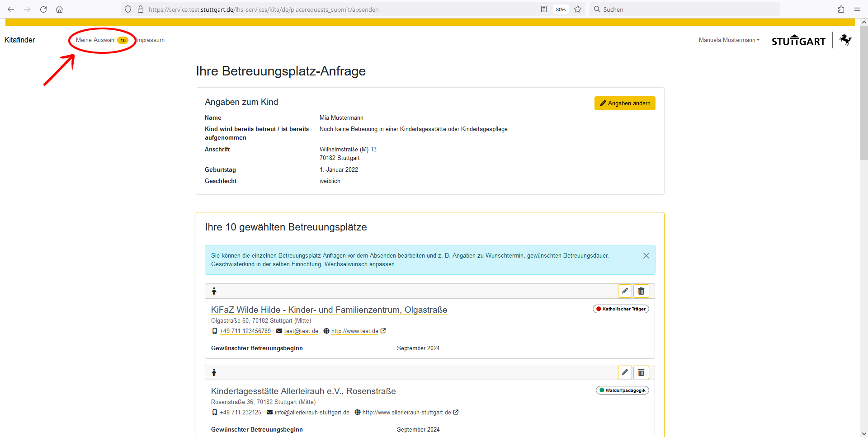Open the browser hamburger menu
868x437 pixels.
[x=857, y=9]
